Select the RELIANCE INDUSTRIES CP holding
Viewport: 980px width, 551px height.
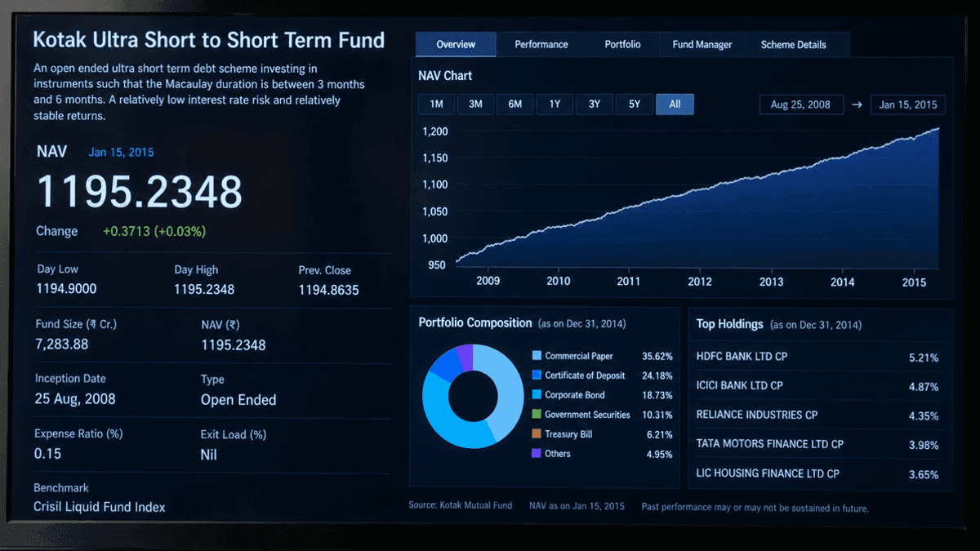point(817,415)
